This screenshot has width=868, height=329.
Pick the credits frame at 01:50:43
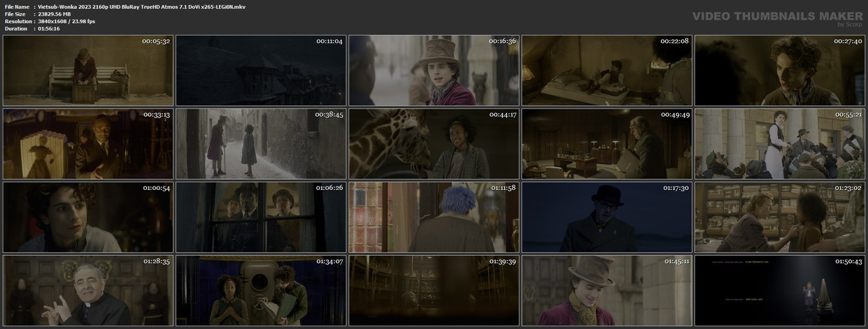click(x=780, y=290)
